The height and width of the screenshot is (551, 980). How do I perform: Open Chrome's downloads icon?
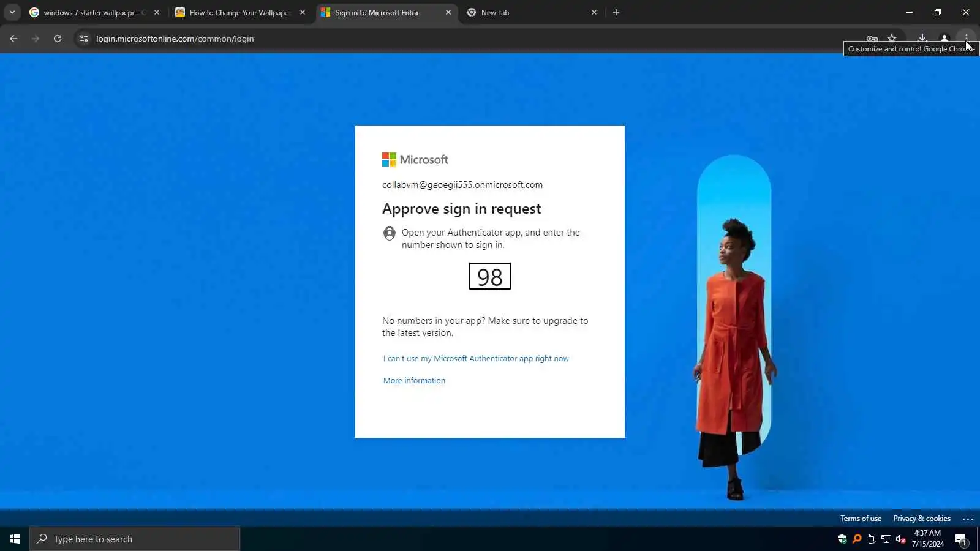[x=922, y=39]
